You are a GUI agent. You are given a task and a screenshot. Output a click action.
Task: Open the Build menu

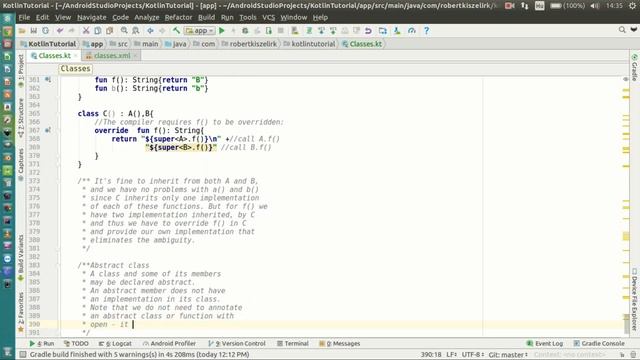coord(206,18)
